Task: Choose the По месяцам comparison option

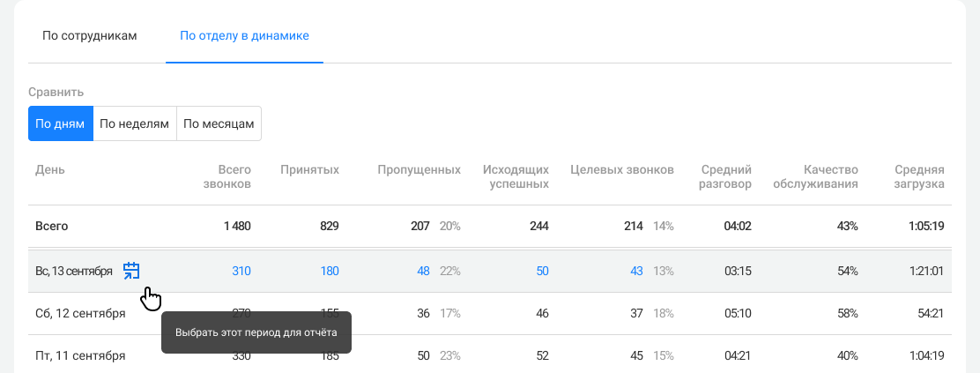Action: pyautogui.click(x=219, y=123)
